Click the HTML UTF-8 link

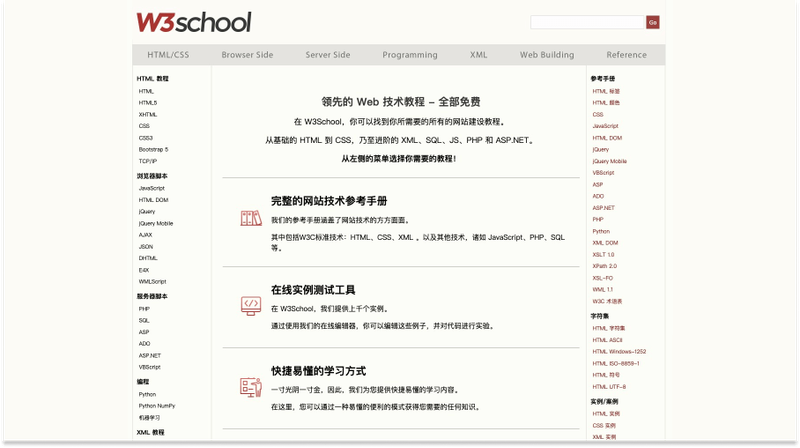coord(609,387)
